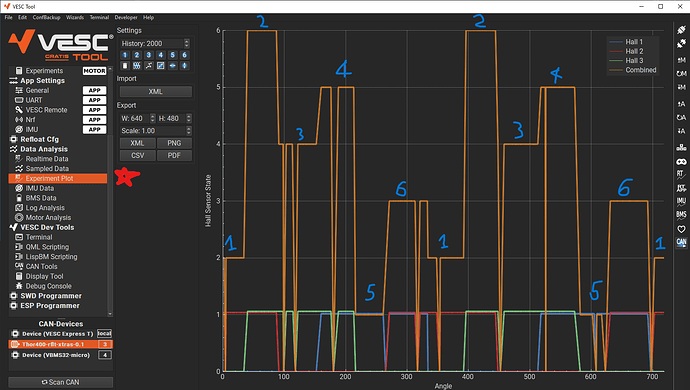The height and width of the screenshot is (390, 690).
Task: Export plot as PDF
Action: [174, 155]
